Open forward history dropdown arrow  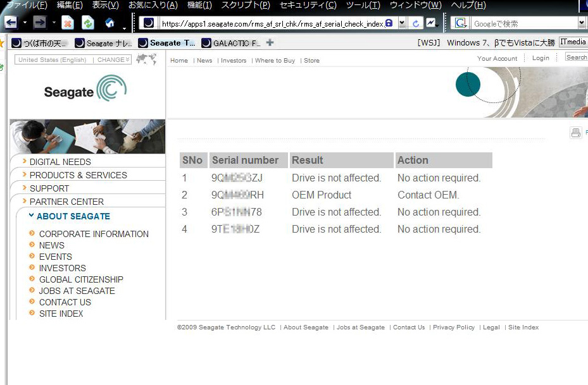pos(54,23)
